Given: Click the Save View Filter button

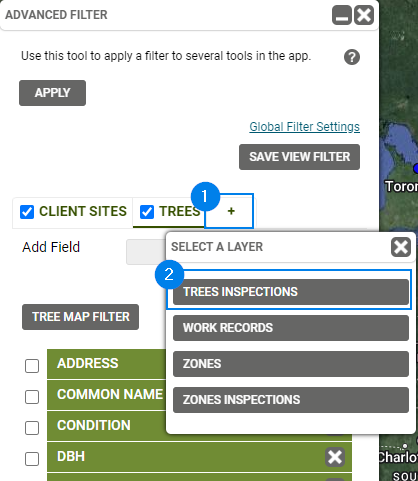Looking at the screenshot, I should pyautogui.click(x=299, y=157).
